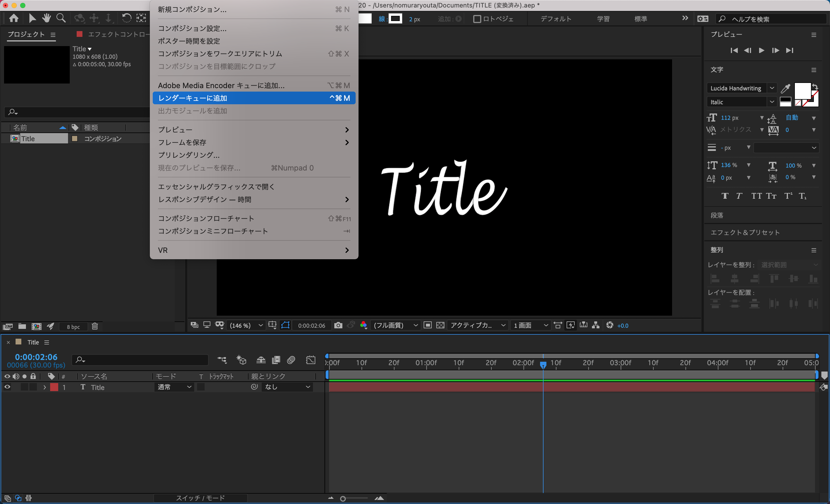Viewport: 830px width, 504px height.
Task: Click the timecode field showing 0:00:02:06
Action: point(36,357)
